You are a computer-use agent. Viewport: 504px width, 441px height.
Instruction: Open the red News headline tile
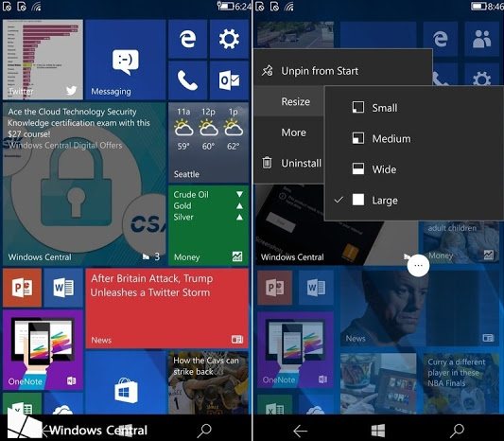click(x=166, y=309)
